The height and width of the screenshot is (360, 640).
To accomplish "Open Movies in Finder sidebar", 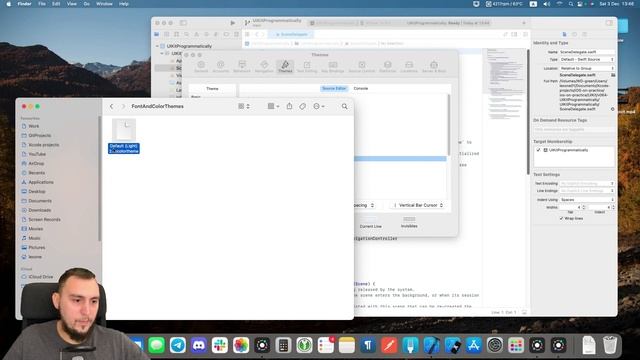I will click(36, 229).
